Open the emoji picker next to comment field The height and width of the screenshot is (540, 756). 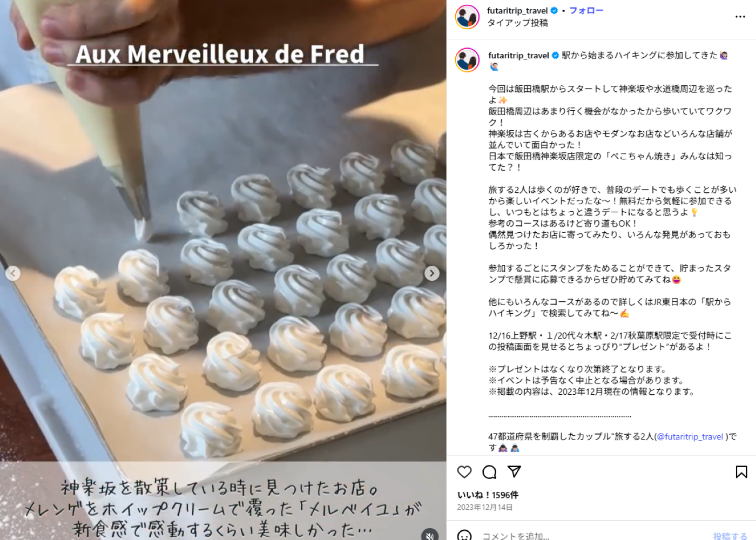coord(464,536)
